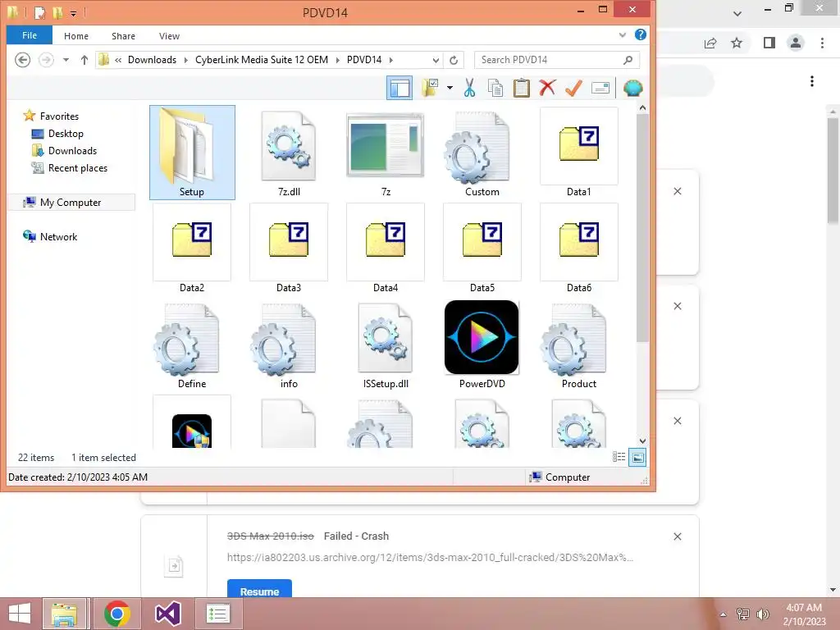Click the folder options toolbar icon
Viewport: 840px width, 630px height.
[x=430, y=88]
